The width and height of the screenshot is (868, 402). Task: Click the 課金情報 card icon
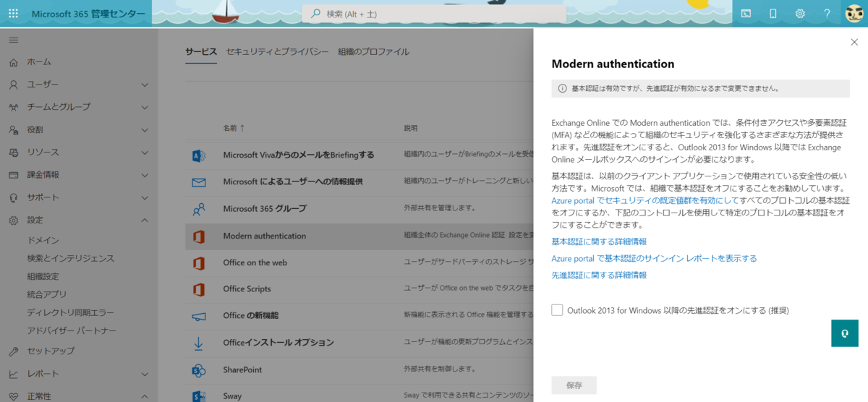(x=14, y=175)
